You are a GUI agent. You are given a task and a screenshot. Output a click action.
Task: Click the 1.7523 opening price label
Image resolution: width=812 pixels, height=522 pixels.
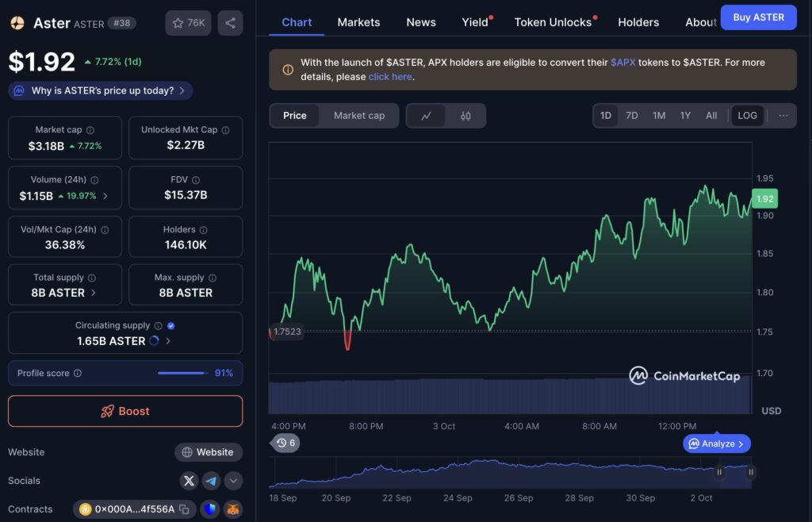(x=287, y=332)
